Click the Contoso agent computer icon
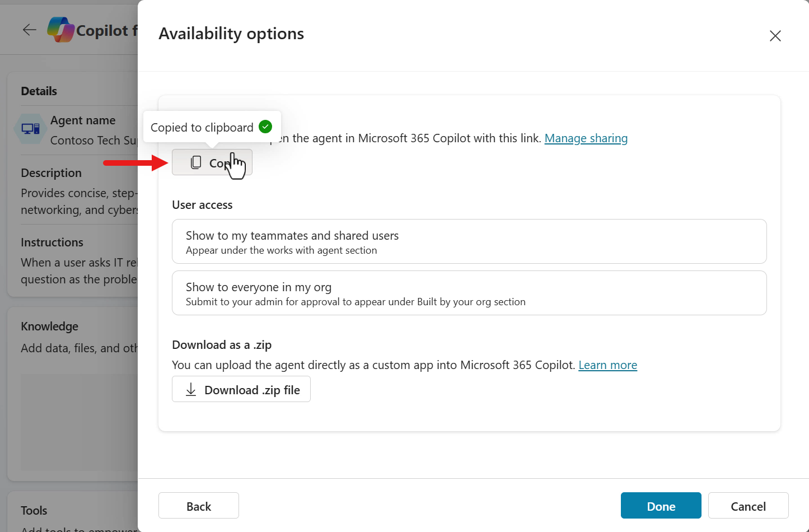Viewport: 809px width, 532px height. 30,129
